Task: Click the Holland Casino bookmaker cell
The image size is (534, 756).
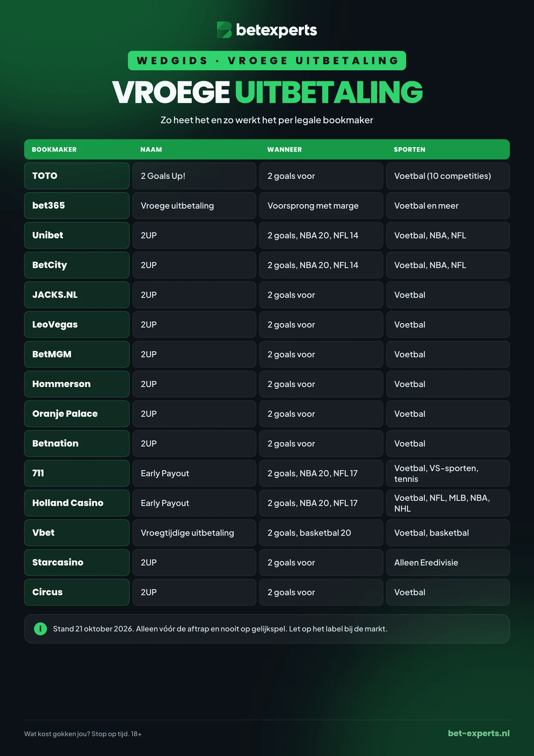Action: pos(77,503)
